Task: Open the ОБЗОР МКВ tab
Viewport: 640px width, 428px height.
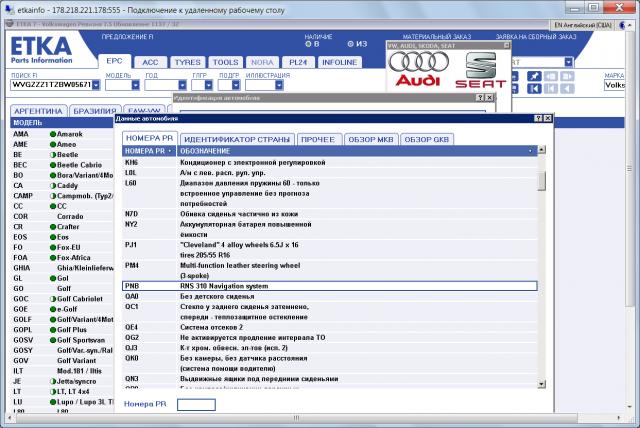Action: (371, 140)
